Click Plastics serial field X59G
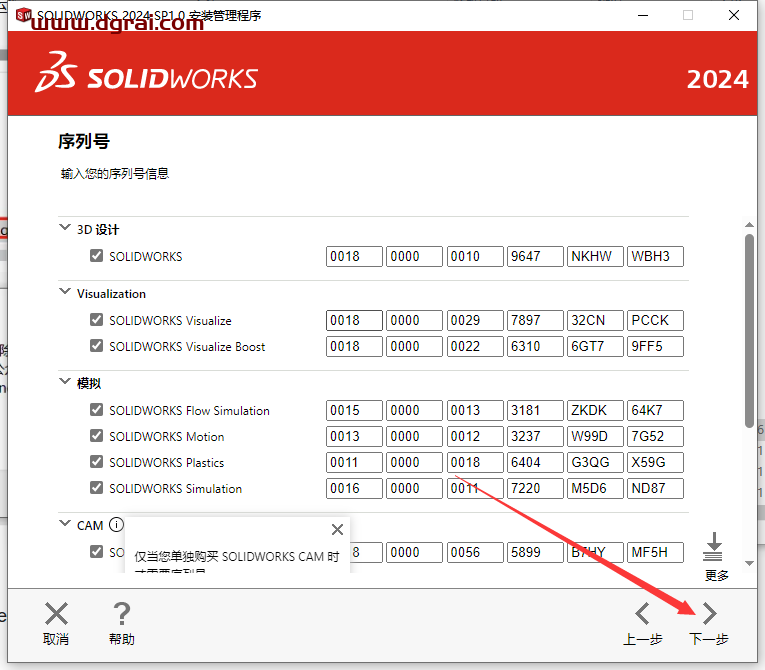 click(655, 462)
